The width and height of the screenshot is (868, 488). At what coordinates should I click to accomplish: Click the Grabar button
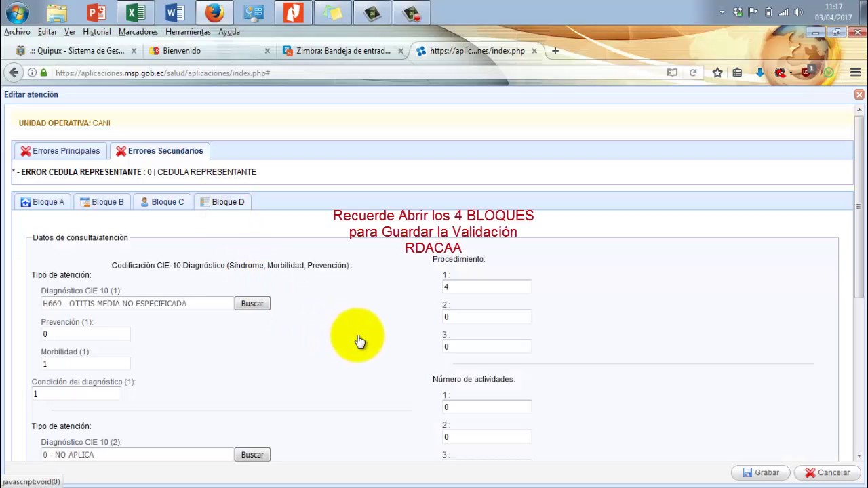tap(760, 473)
